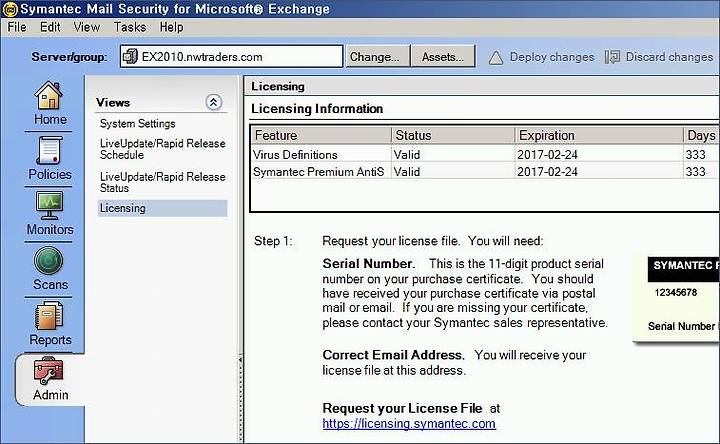This screenshot has width=720, height=444.
Task: Open the Help menu
Action: 172,27
